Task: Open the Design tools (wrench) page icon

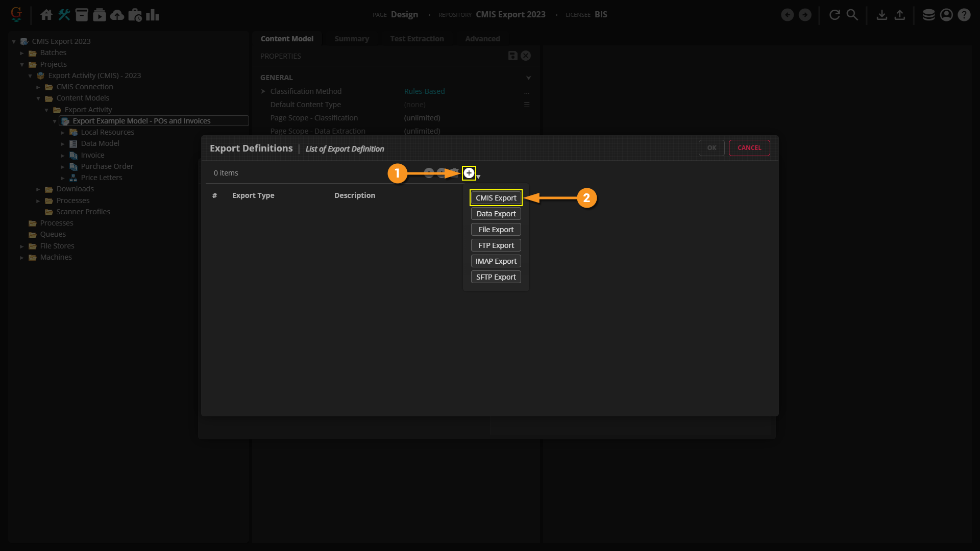Action: click(x=64, y=15)
